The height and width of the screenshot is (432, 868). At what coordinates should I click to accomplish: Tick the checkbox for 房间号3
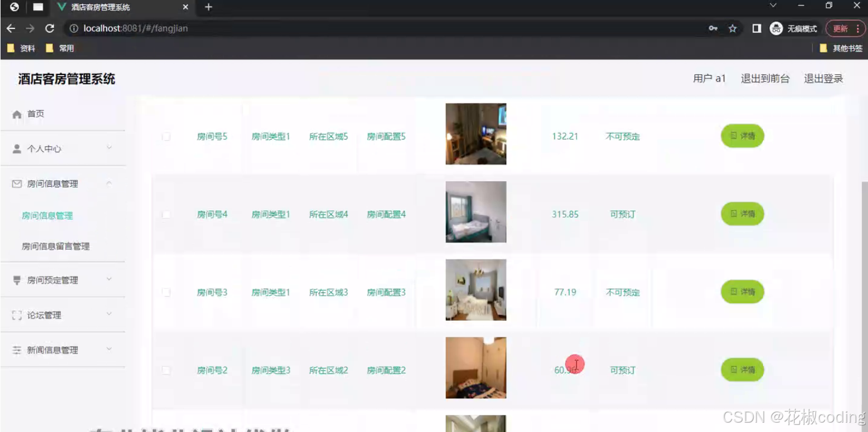tap(166, 292)
